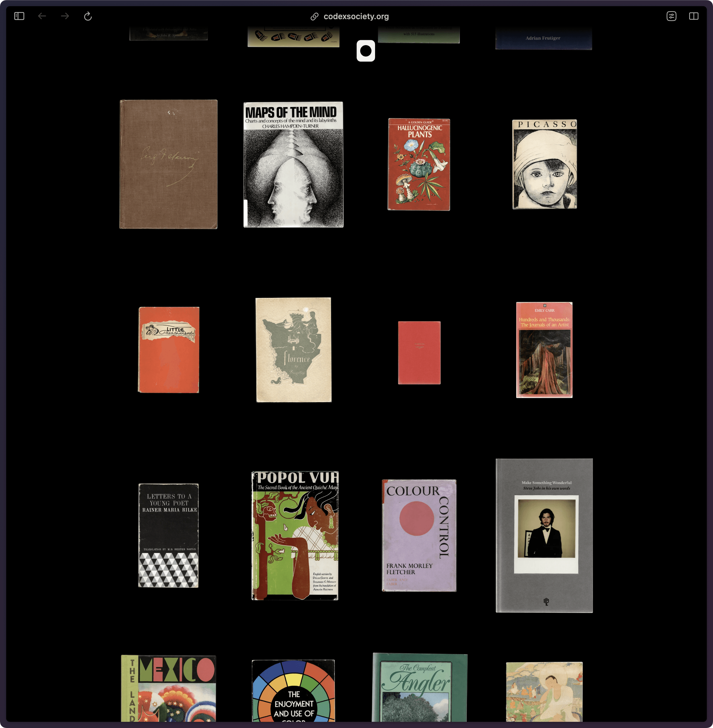Open the dark book with John R. Spencer notes
This screenshot has width=713, height=728.
[169, 34]
